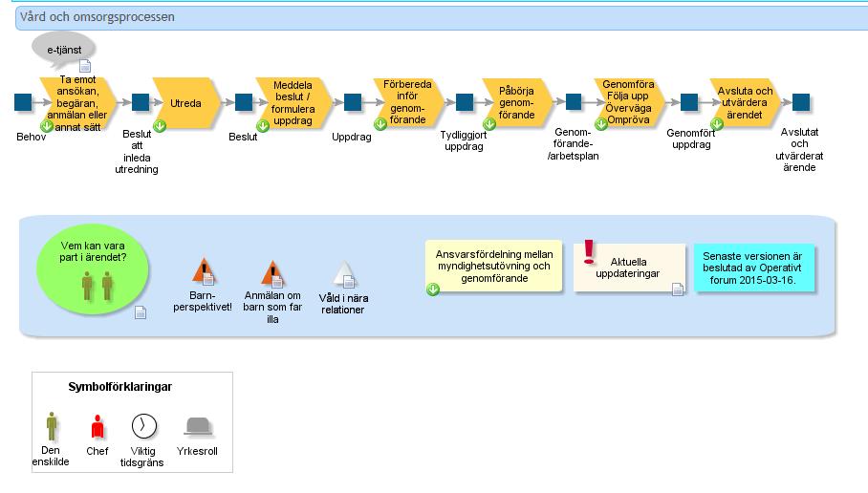The width and height of the screenshot is (868, 493).
Task: Open the 'Våld i nära relationer' triangle icon
Action: 344,275
